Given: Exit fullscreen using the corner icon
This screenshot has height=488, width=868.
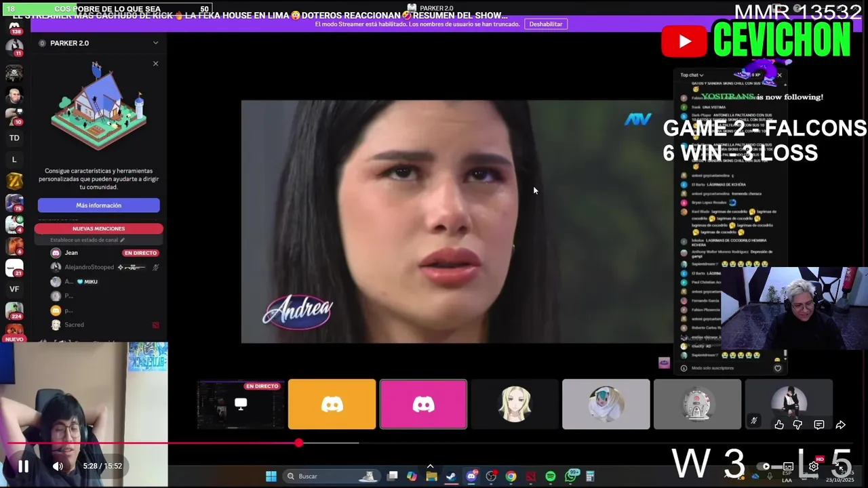Looking at the screenshot, I should tap(840, 468).
